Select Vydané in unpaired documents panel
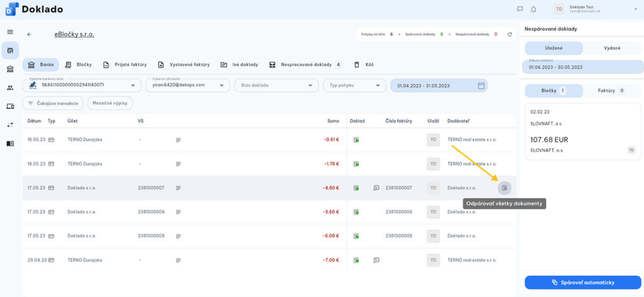The height and width of the screenshot is (297, 644). point(612,48)
